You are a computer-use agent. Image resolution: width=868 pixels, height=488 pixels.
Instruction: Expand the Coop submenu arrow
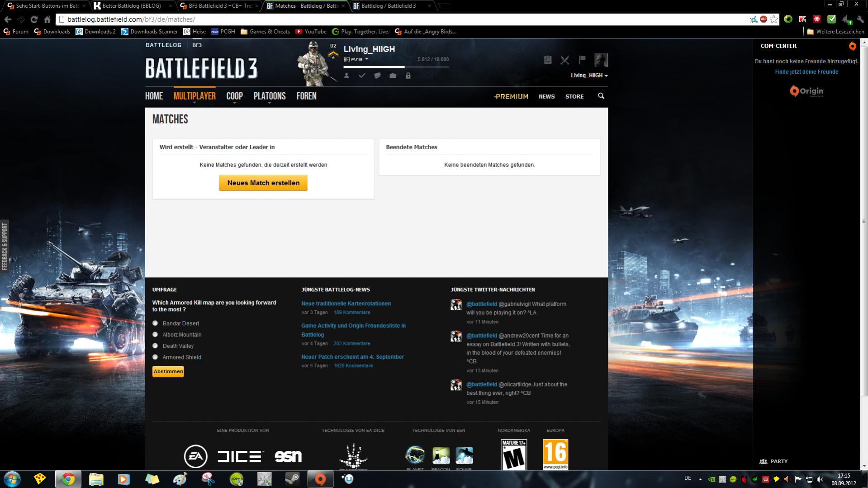(234, 103)
